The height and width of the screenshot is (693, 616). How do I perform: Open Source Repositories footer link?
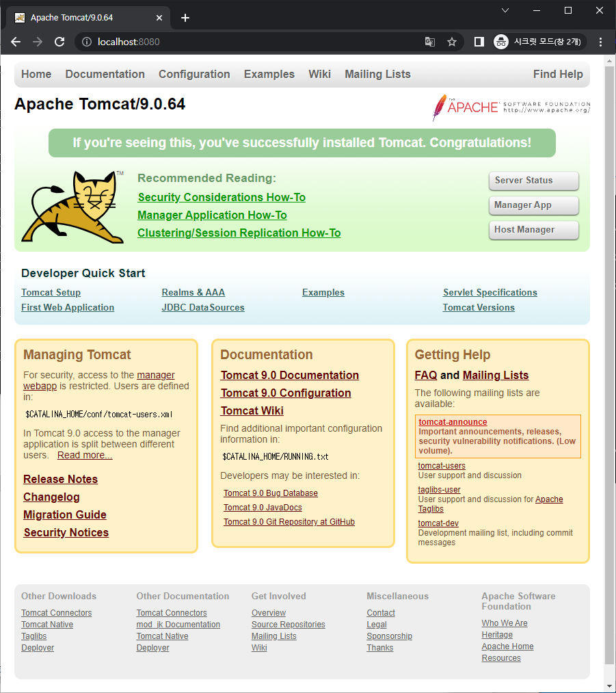click(x=288, y=624)
